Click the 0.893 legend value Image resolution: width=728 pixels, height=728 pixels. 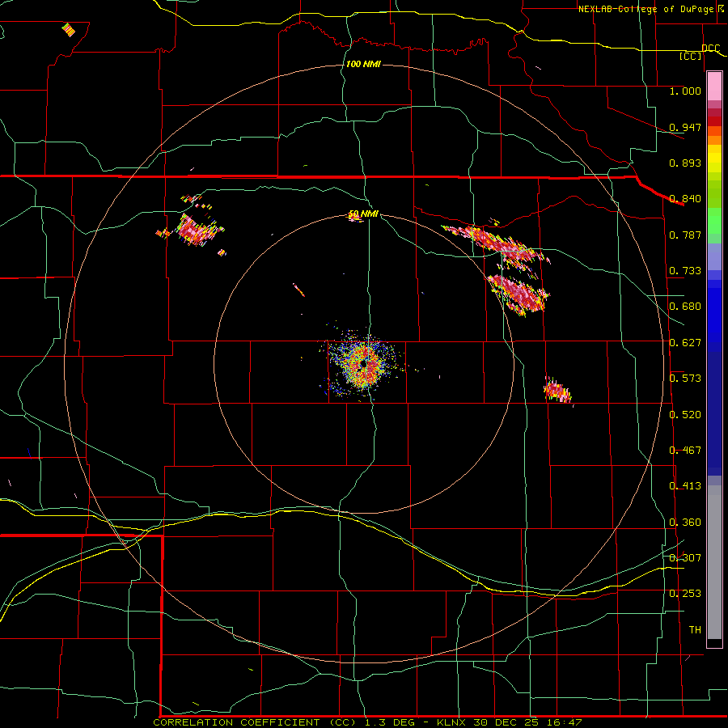685,163
